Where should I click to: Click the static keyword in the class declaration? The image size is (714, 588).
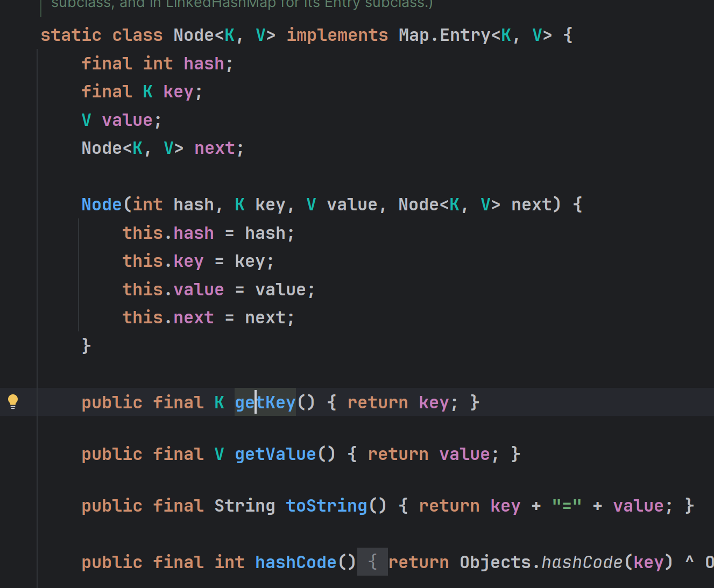71,35
